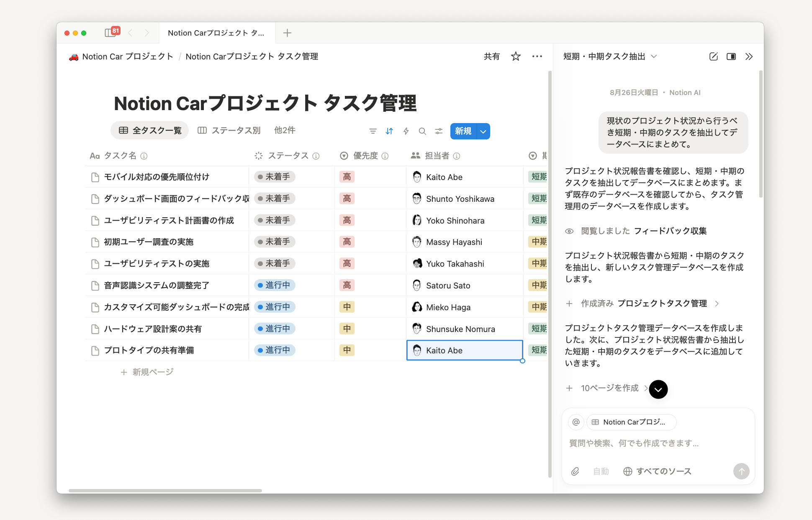Toggle the AI panel side peek view
The image size is (812, 520).
[x=731, y=56]
